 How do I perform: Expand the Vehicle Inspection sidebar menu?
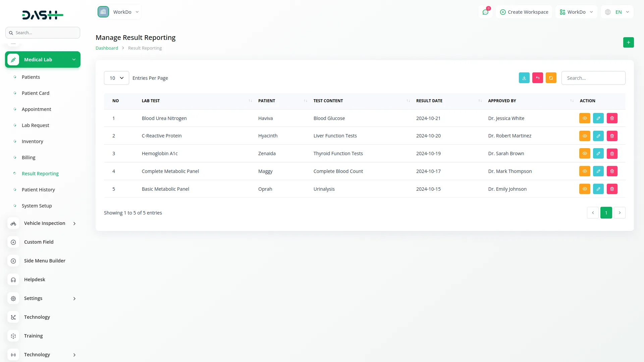[x=44, y=223]
